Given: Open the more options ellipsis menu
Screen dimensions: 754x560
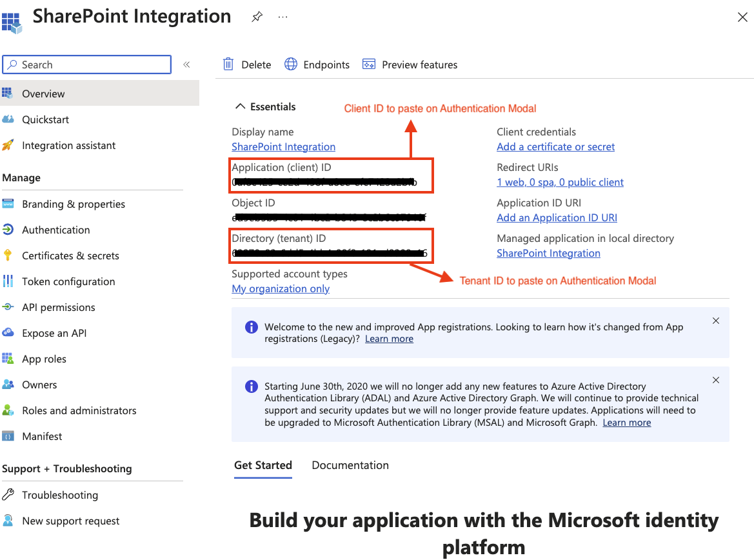Looking at the screenshot, I should (283, 17).
